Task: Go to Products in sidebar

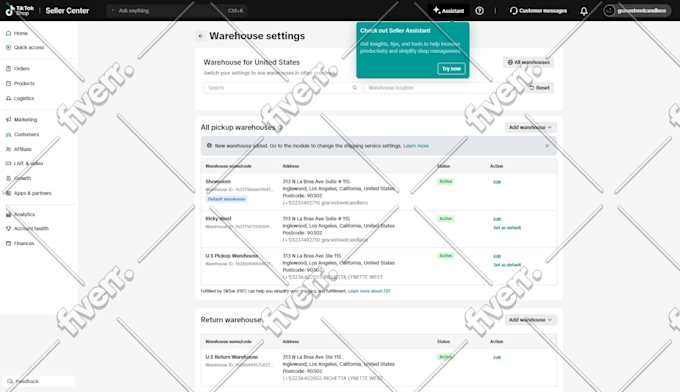Action: [24, 83]
